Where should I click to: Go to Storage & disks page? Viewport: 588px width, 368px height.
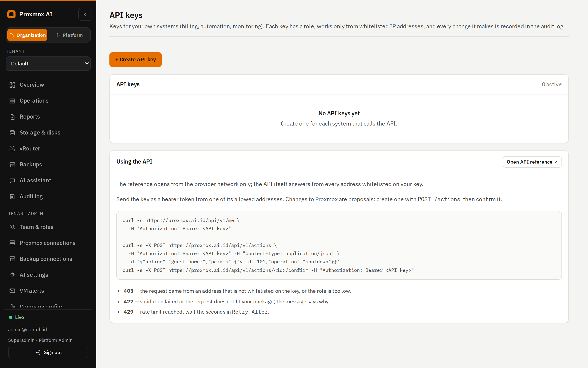coord(48,133)
